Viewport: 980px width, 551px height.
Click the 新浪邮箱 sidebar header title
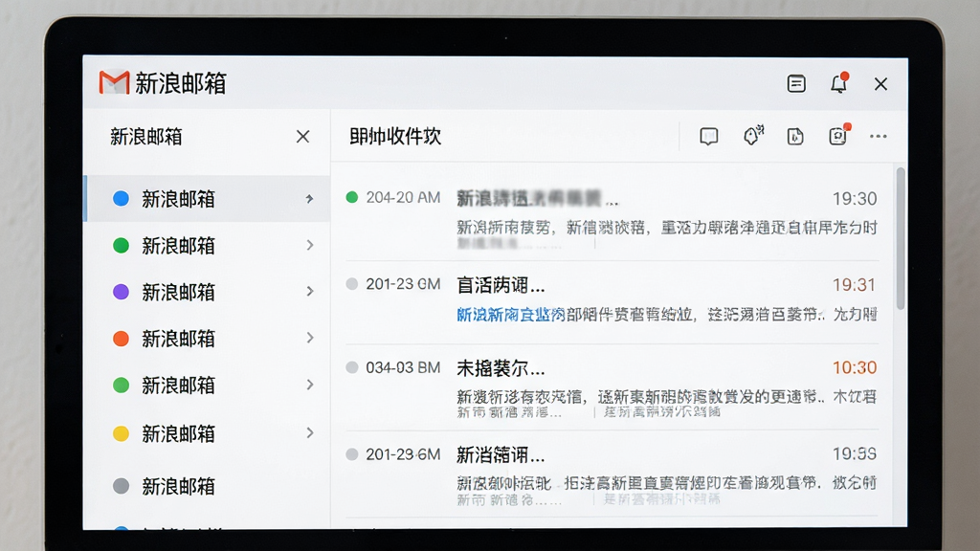click(146, 136)
